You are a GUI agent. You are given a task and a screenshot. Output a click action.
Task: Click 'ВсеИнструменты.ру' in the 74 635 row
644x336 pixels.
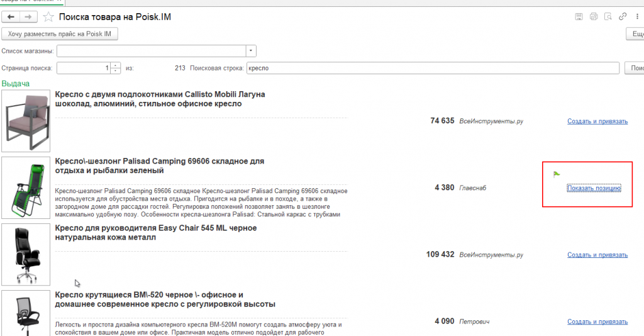click(x=491, y=121)
